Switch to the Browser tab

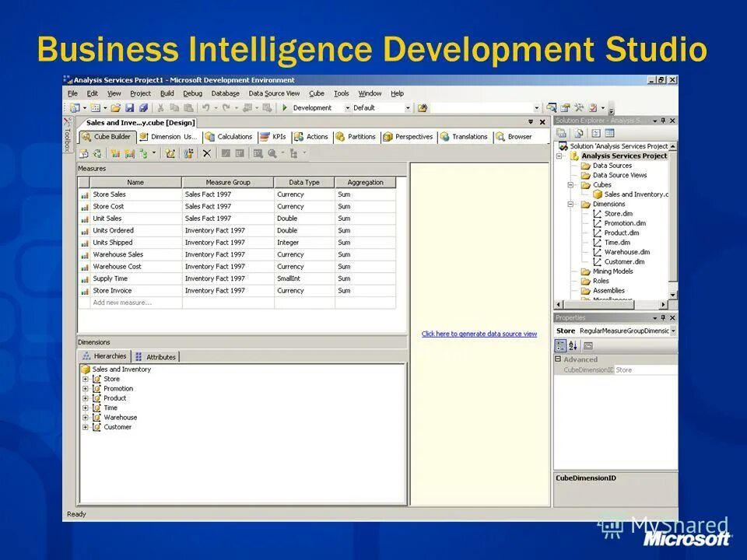point(514,137)
